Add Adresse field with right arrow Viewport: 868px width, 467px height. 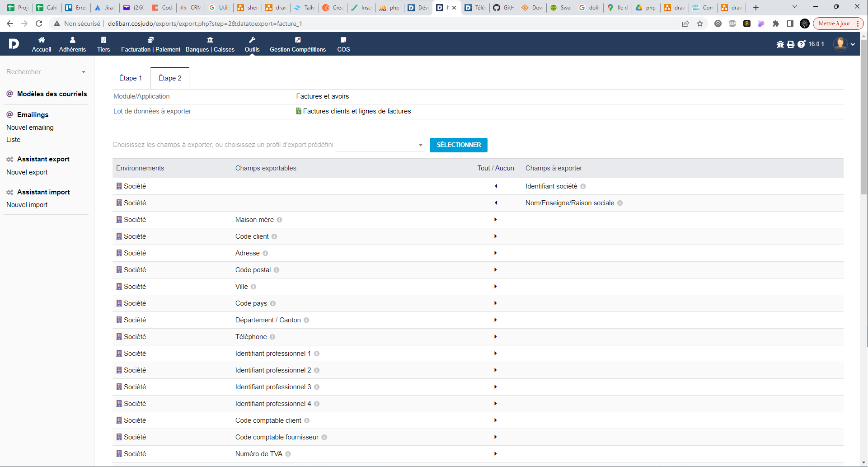(496, 253)
